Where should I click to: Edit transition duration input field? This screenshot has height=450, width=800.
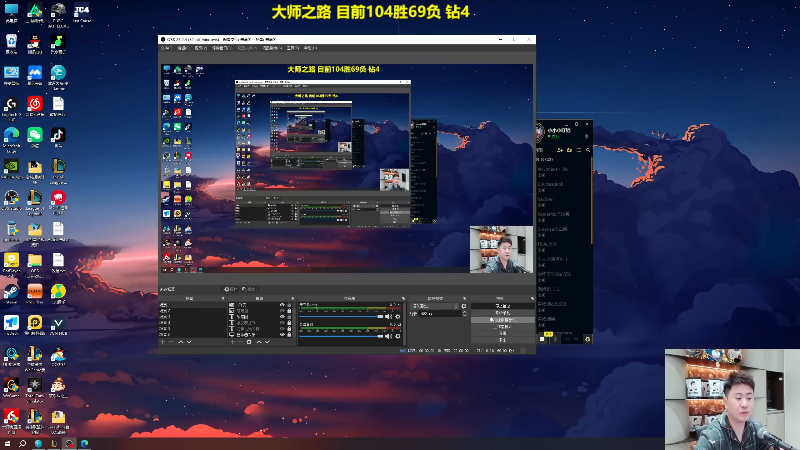point(440,314)
